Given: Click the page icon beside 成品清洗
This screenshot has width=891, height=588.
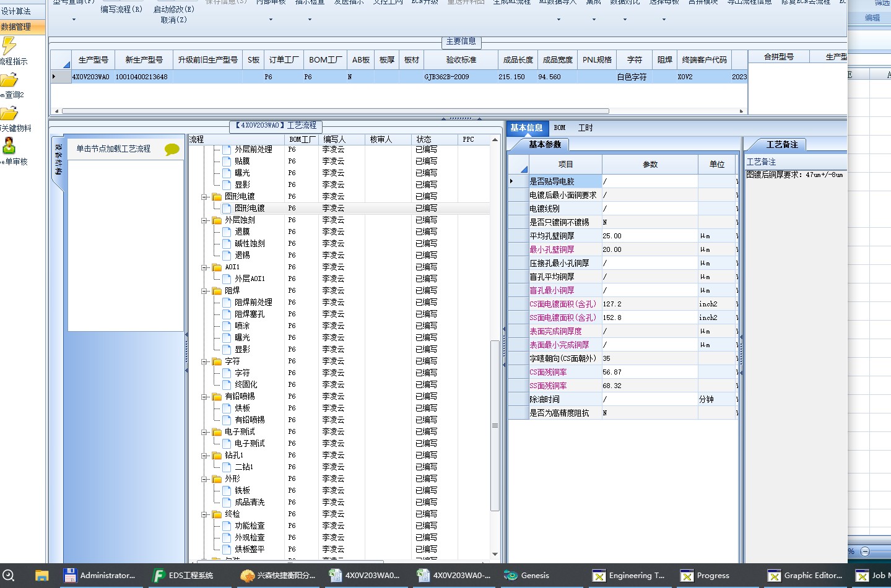Looking at the screenshot, I should [x=227, y=502].
